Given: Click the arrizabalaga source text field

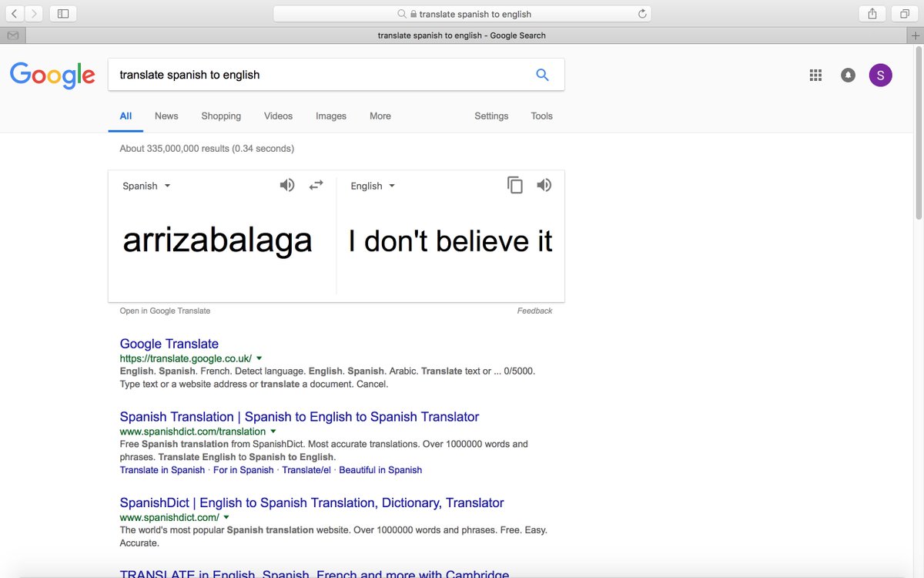Looking at the screenshot, I should click(x=218, y=240).
